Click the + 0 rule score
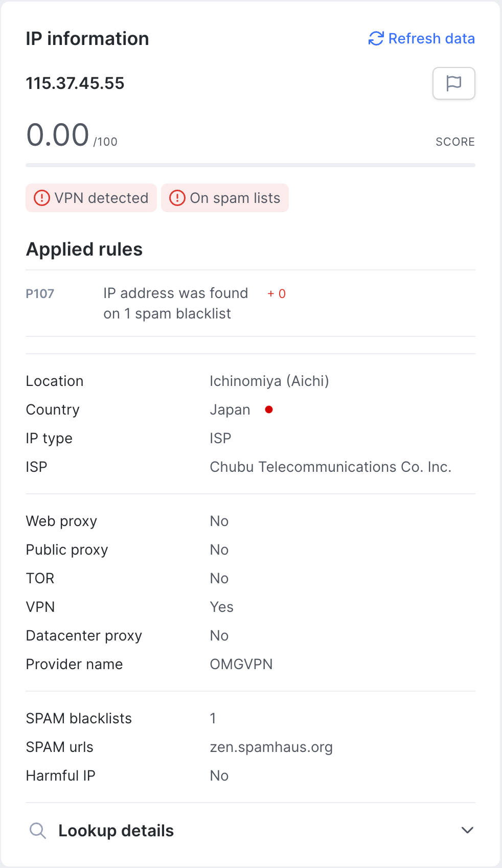502x868 pixels. 277,294
